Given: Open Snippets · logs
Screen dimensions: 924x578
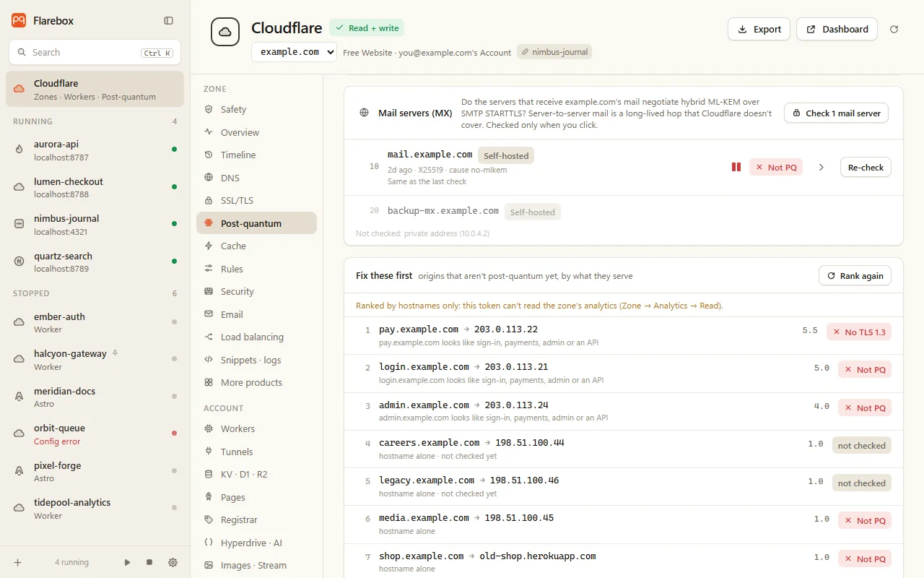Looking at the screenshot, I should 256,360.
